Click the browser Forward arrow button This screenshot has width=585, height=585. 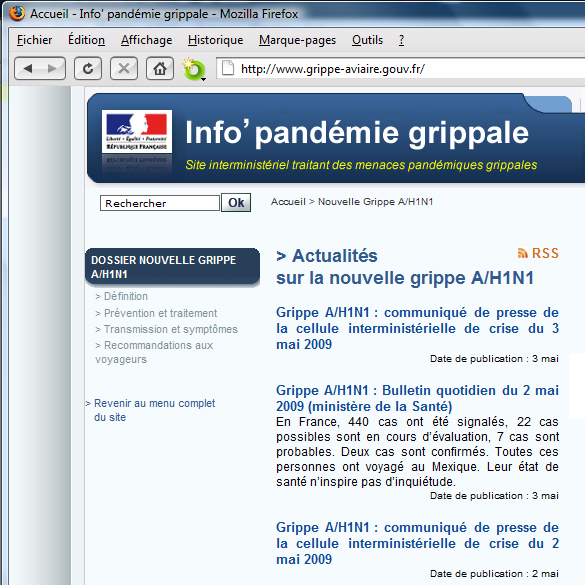[53, 68]
